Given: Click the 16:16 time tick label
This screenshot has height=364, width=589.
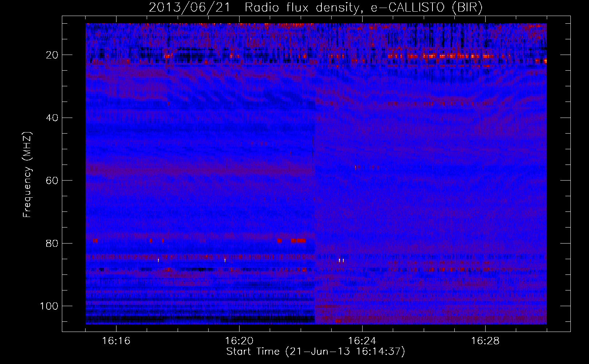Looking at the screenshot, I should pos(116,341).
